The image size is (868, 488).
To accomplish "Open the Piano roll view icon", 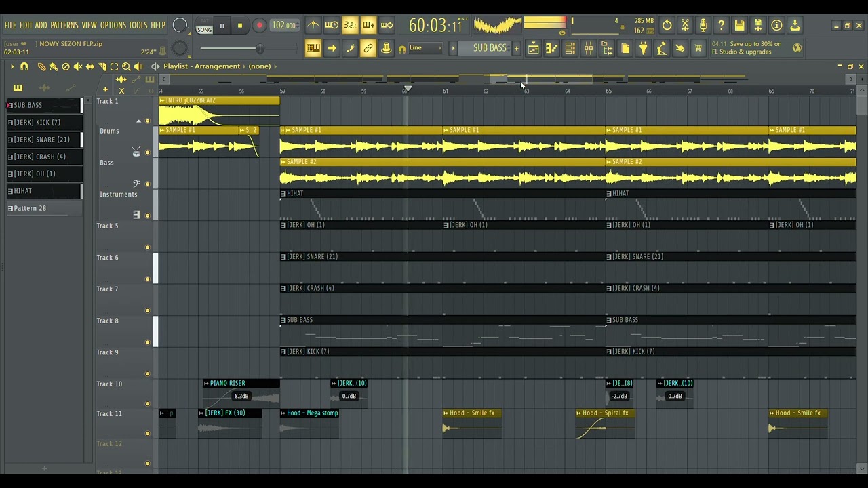I will (x=551, y=48).
